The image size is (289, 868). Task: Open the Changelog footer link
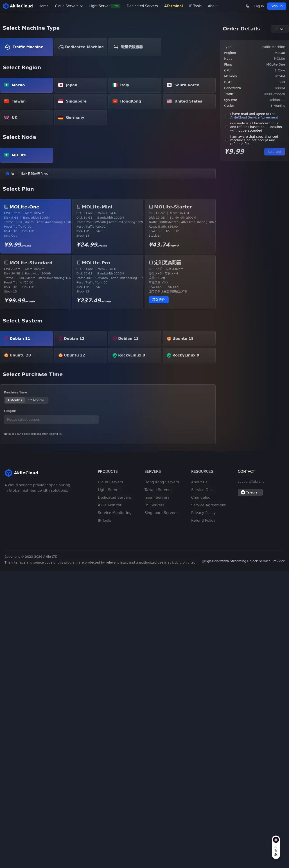click(x=201, y=497)
